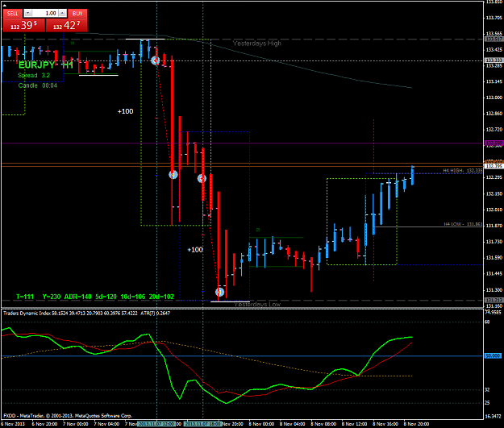
Task: Click the red BUY button
Action: (77, 13)
